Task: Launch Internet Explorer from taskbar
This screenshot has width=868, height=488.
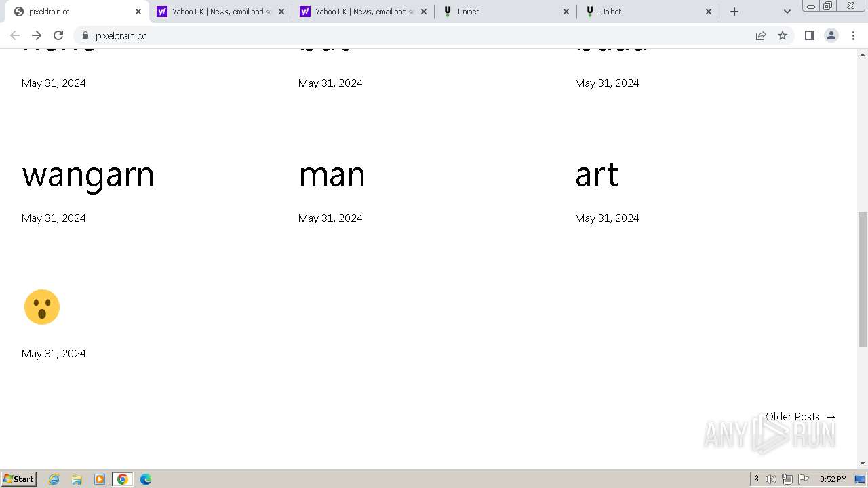Action: tap(54, 479)
